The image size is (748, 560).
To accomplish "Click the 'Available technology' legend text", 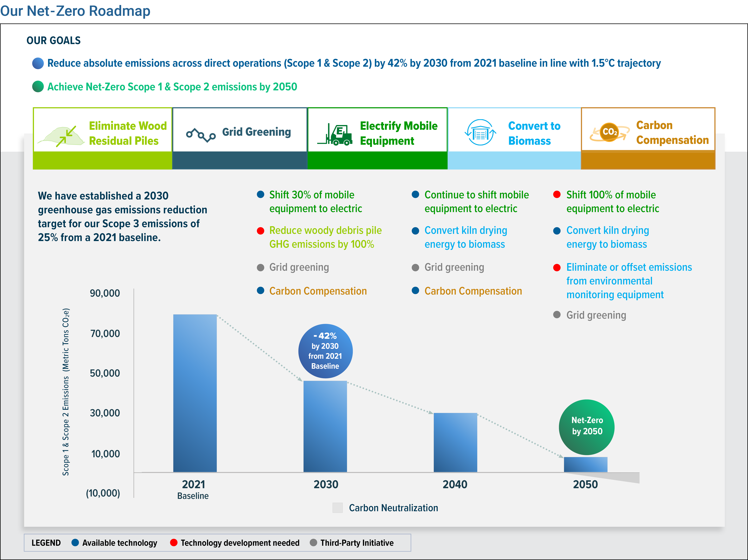I will (x=120, y=543).
